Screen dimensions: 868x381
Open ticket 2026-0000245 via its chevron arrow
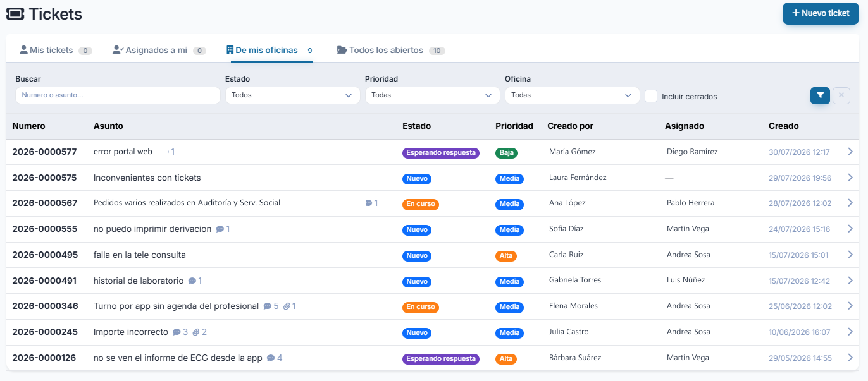850,332
